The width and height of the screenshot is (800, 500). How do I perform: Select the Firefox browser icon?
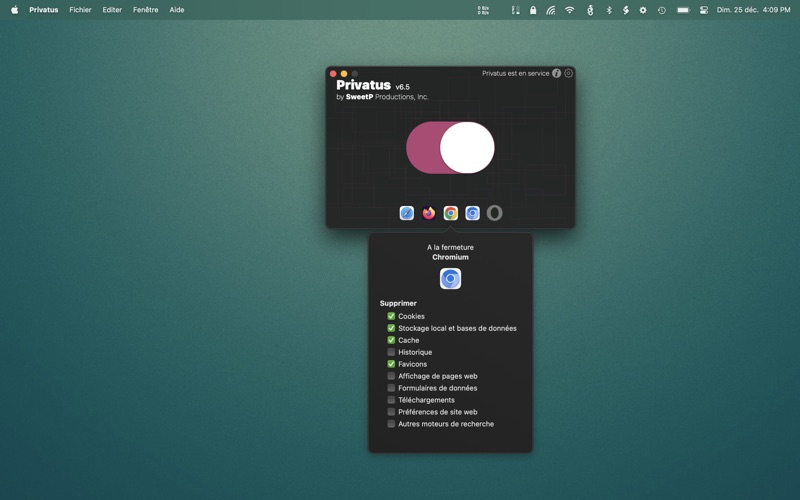(x=429, y=213)
